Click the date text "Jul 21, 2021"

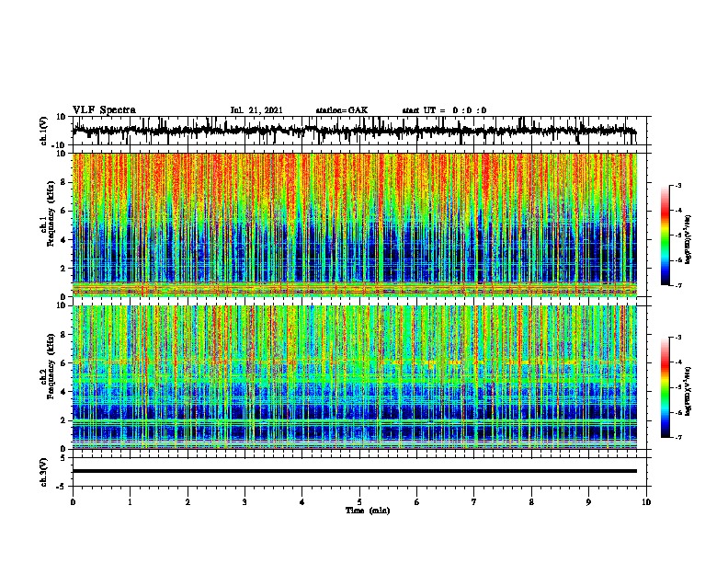tap(256, 110)
